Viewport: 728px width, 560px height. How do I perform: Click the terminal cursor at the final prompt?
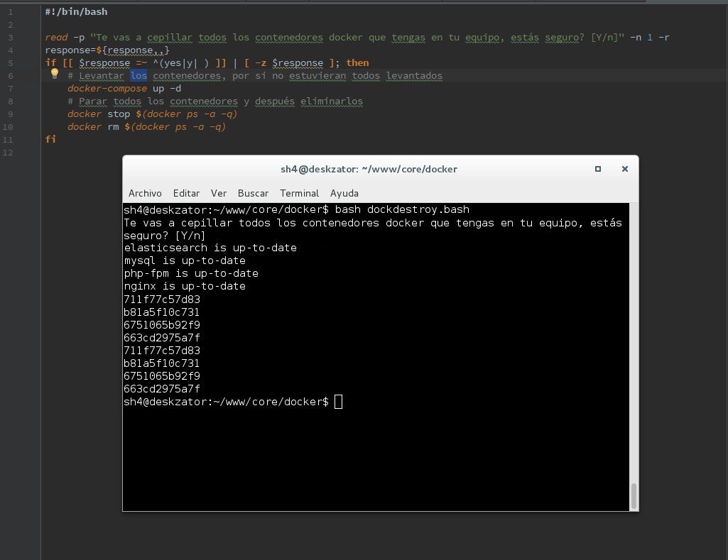tap(339, 402)
